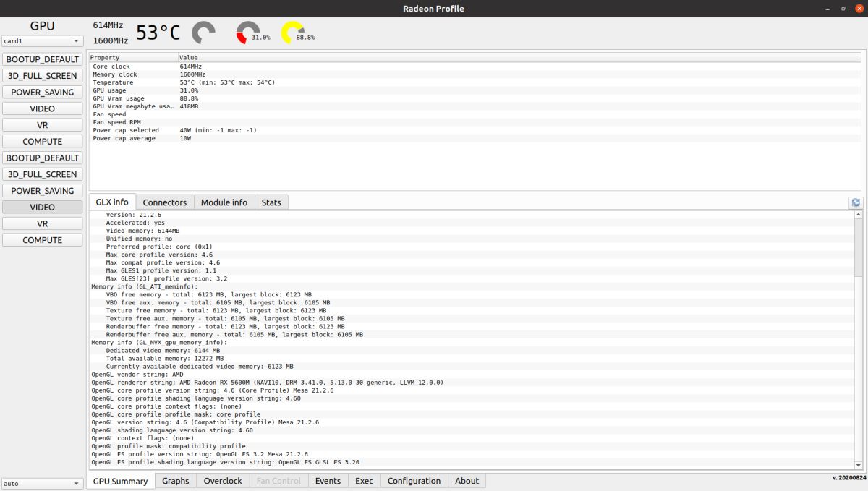Screen dimensions: 868x491
Task: Select the GPU Vram usage row
Action: pyautogui.click(x=475, y=98)
